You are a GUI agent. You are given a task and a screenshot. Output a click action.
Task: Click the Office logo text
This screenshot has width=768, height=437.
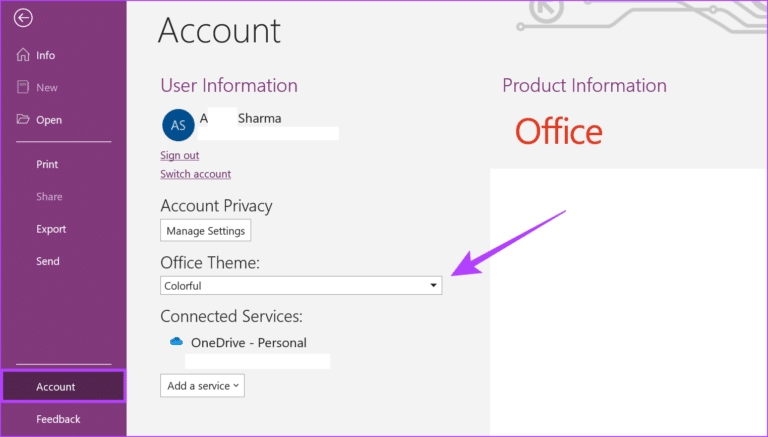[558, 131]
